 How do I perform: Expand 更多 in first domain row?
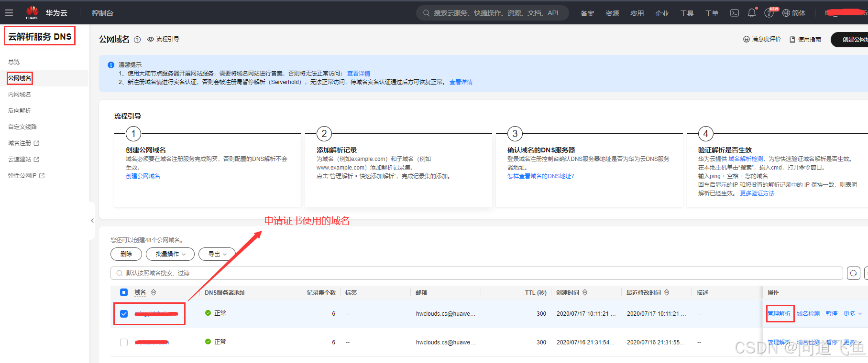point(853,314)
